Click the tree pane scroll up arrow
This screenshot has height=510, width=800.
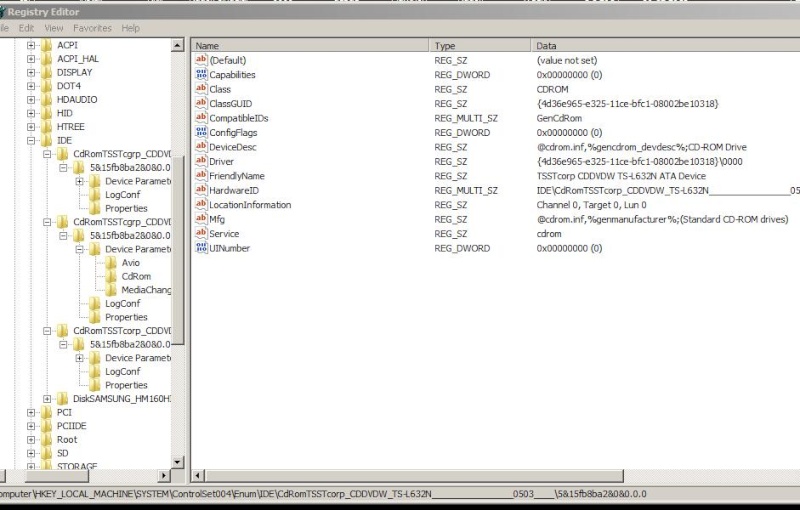point(177,45)
